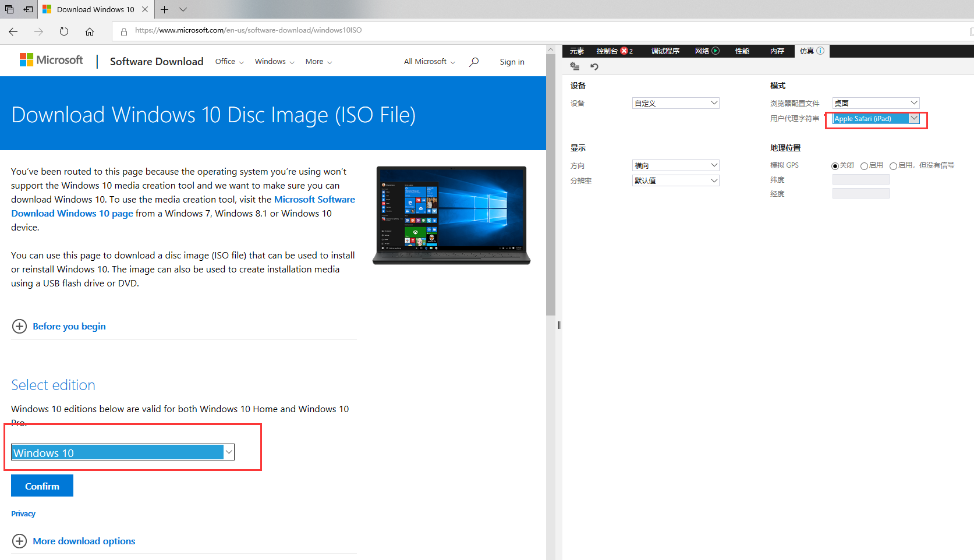Open a new tab with plus icon
This screenshot has height=560, width=974.
pos(165,9)
